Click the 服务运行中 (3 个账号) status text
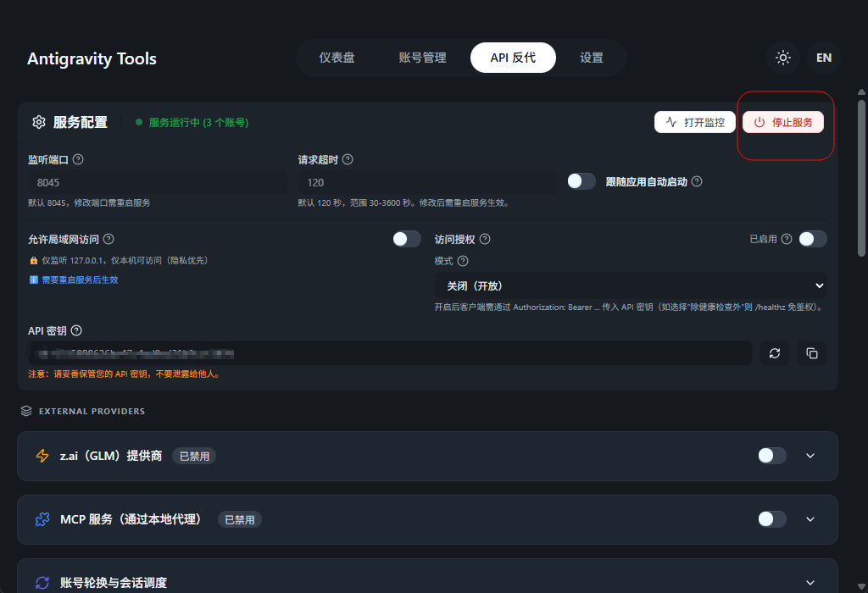868x593 pixels. click(198, 122)
